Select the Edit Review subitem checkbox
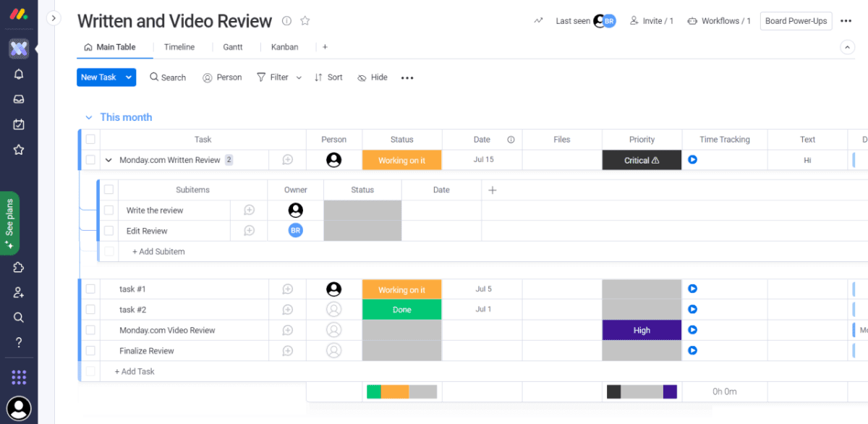868x424 pixels. coord(109,231)
